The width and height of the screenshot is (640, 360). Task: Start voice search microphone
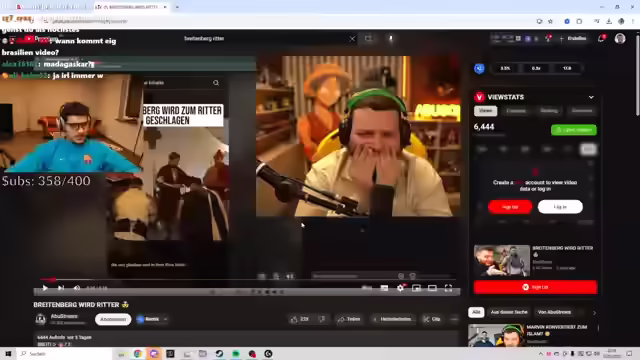point(391,38)
